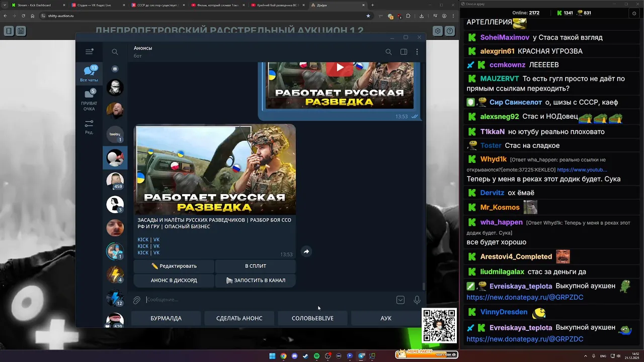
Task: Go to browser home page
Action: click(32, 16)
